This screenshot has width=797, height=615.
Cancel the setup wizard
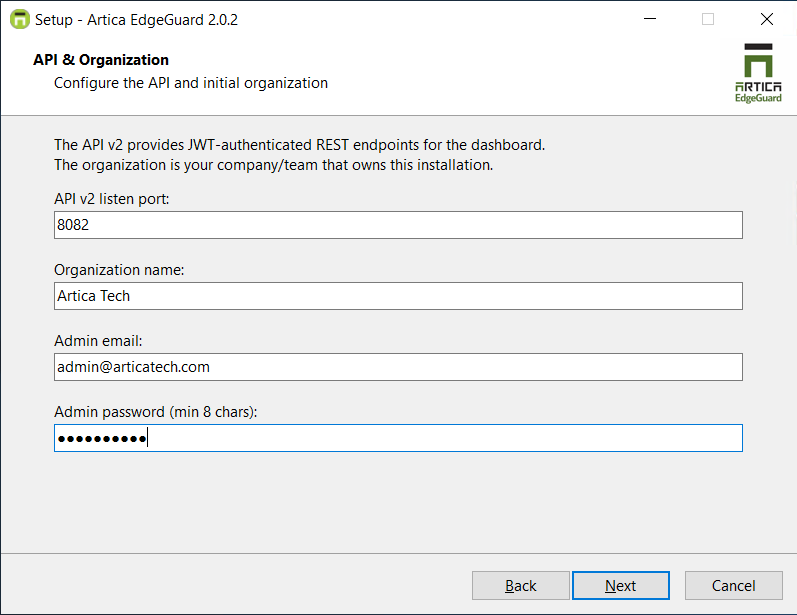(733, 586)
